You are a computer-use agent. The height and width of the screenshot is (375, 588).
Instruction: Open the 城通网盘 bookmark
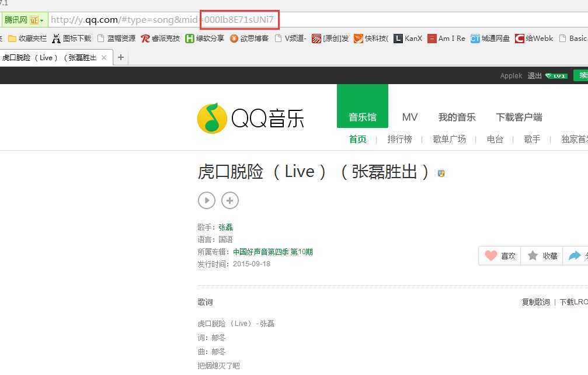click(x=490, y=38)
